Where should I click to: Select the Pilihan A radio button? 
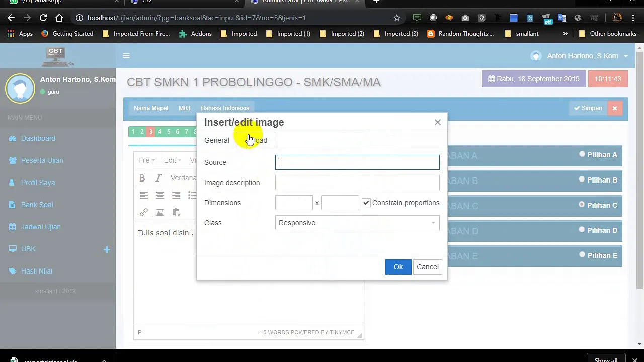tap(582, 154)
